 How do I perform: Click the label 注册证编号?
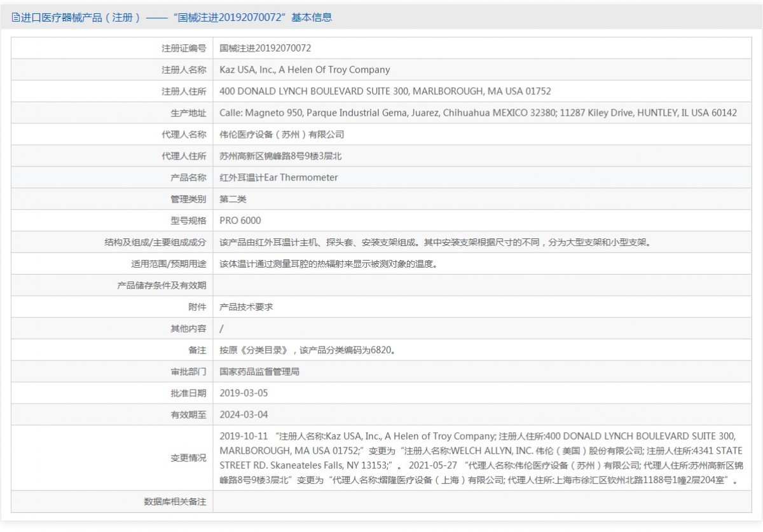coord(184,48)
